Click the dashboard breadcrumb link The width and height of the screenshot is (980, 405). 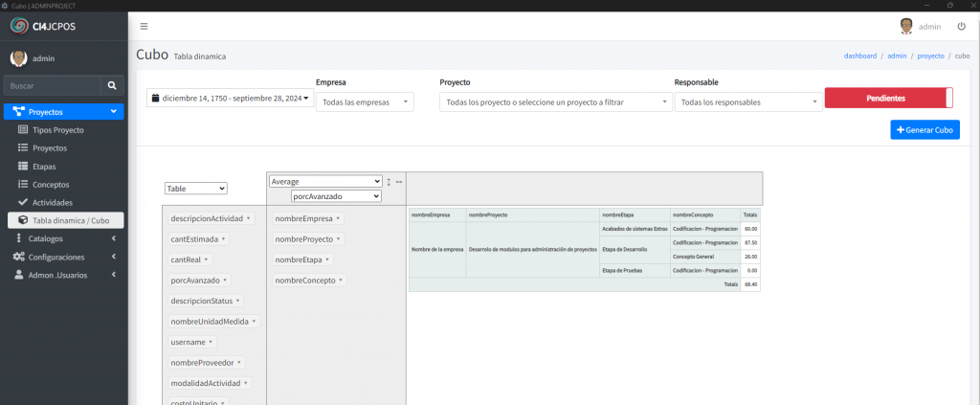tap(859, 56)
